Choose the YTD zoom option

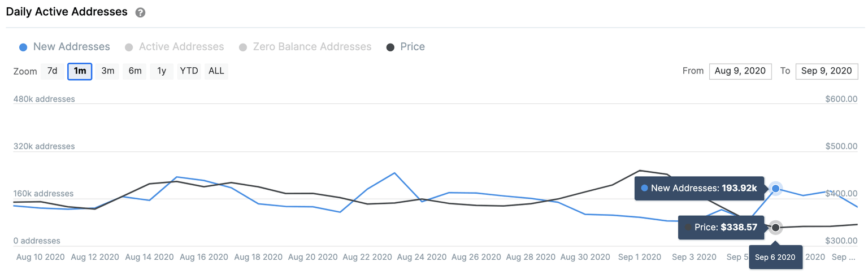click(x=189, y=71)
